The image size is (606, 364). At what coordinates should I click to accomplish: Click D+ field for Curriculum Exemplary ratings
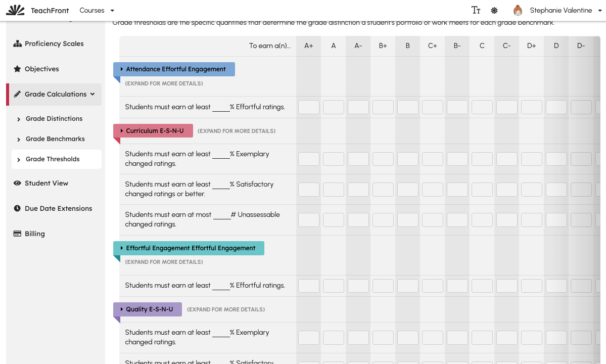pos(531,159)
